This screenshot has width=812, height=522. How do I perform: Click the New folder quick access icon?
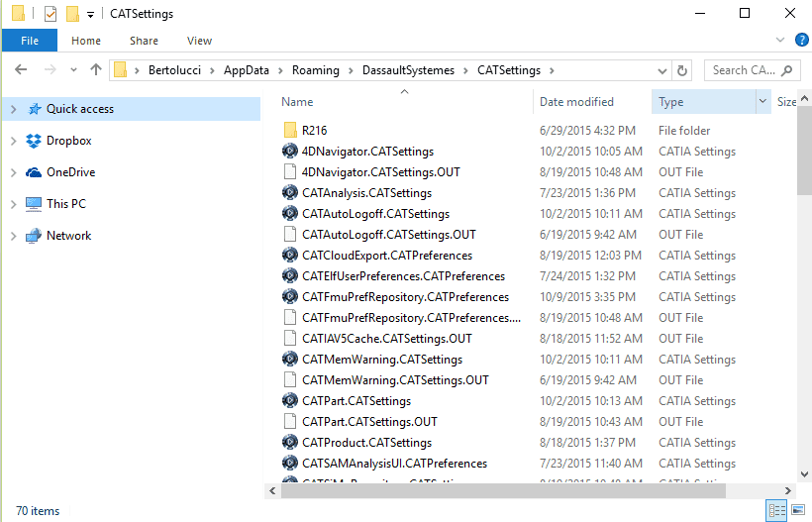tap(72, 14)
